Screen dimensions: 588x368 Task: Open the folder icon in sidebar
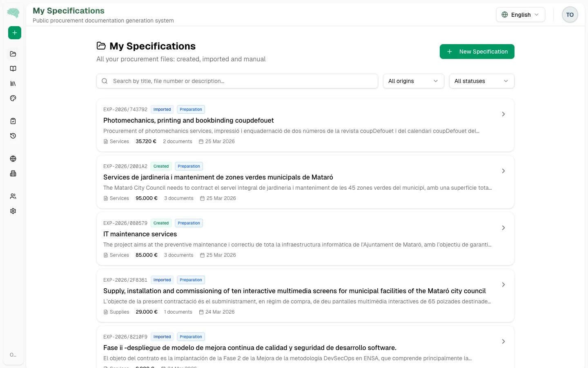[13, 54]
